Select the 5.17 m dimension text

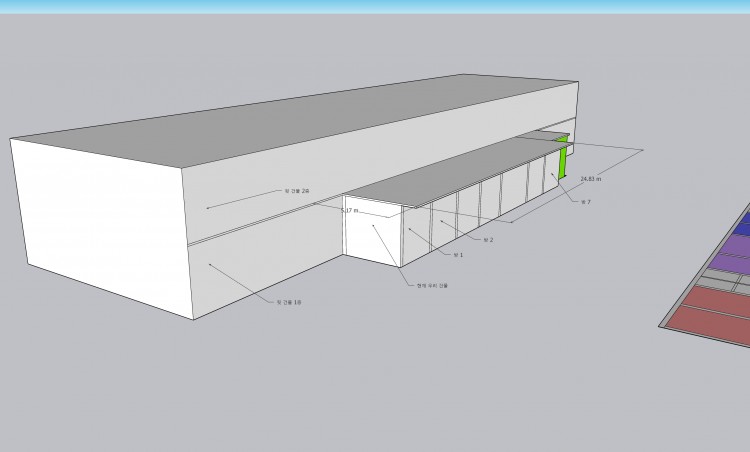click(349, 211)
